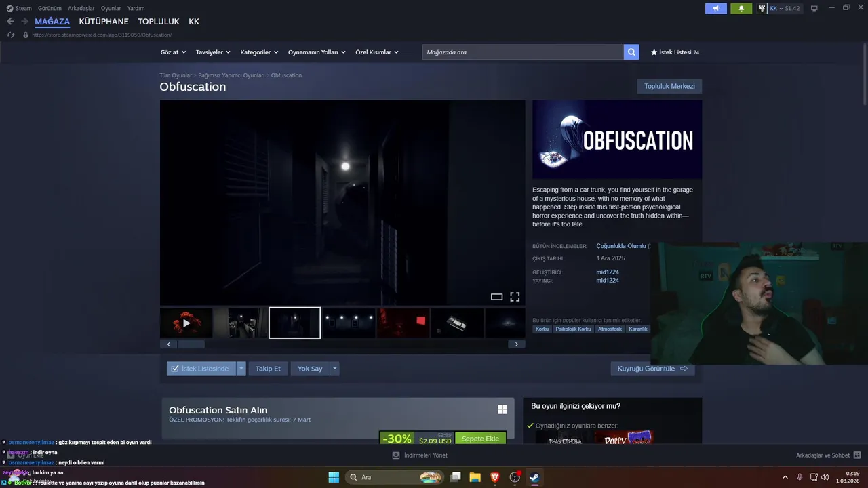Open Bağımsız Yapımcı Oyunları breadcrumb
Image resolution: width=868 pixels, height=488 pixels.
click(231, 75)
